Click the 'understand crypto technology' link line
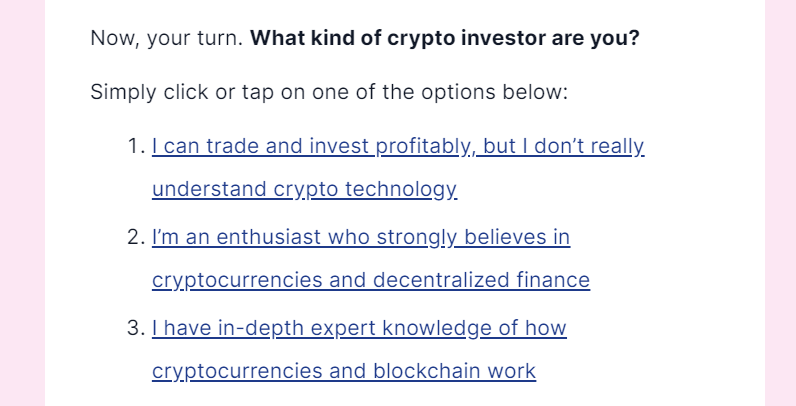 point(305,189)
